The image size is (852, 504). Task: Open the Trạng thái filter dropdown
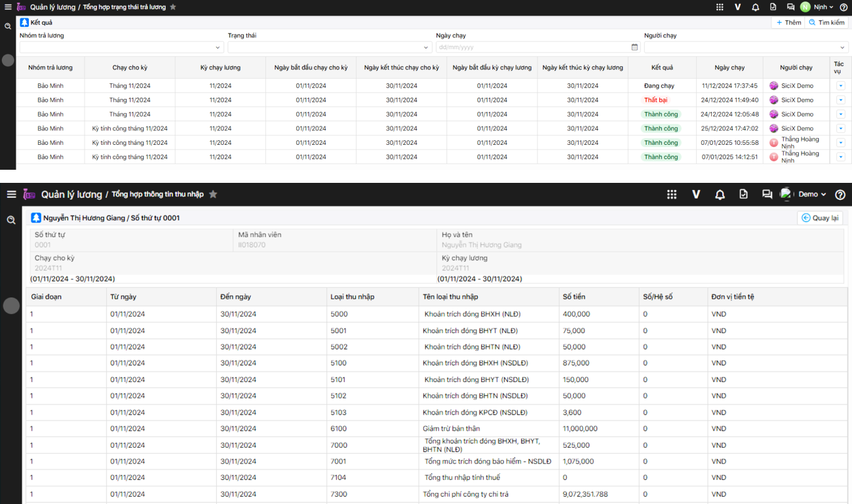coord(427,47)
